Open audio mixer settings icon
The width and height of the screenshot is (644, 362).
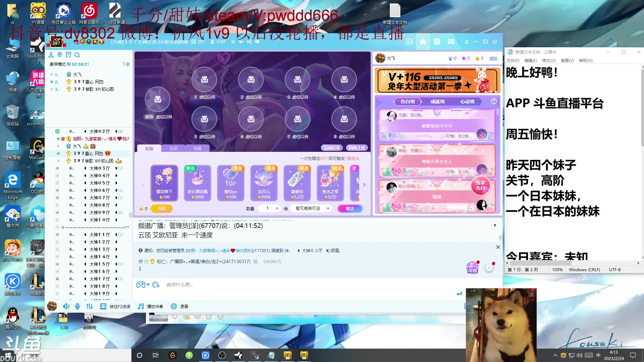(x=89, y=306)
